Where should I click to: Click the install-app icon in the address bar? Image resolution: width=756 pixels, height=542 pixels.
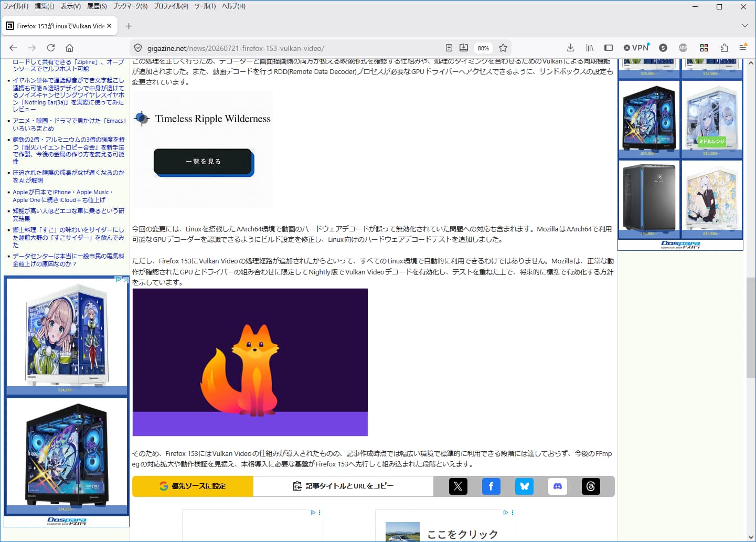464,48
